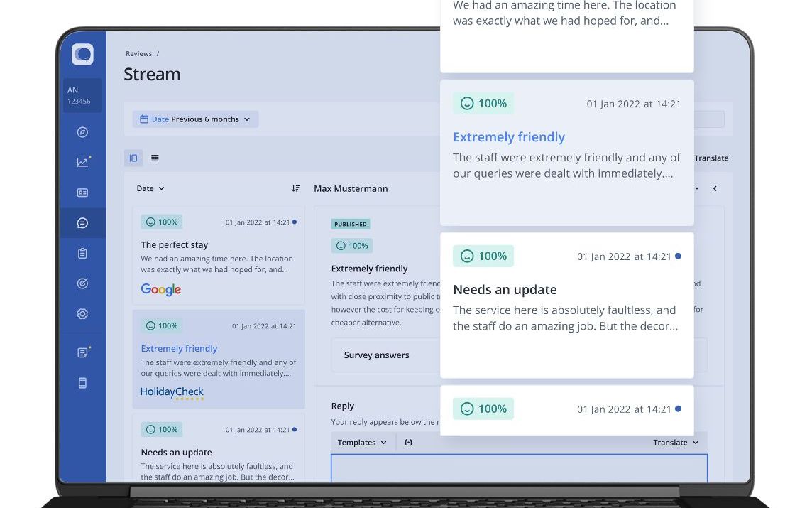
Task: Open the mobile device icon in sidebar
Action: click(82, 383)
